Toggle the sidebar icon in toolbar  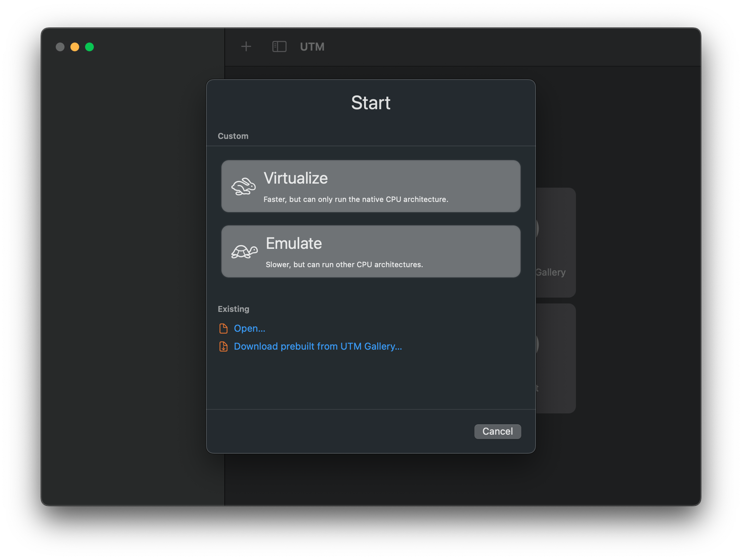(279, 47)
